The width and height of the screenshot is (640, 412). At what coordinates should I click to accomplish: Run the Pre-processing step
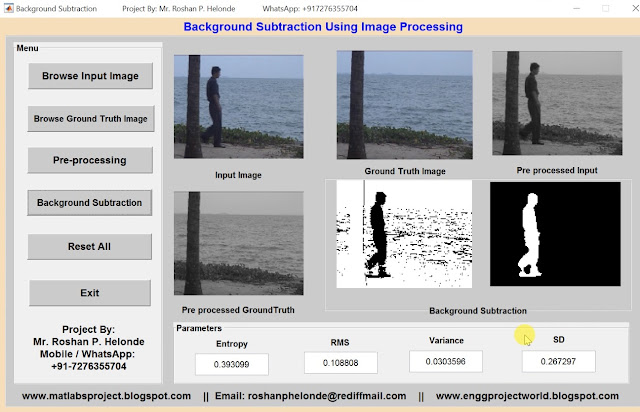[90, 160]
